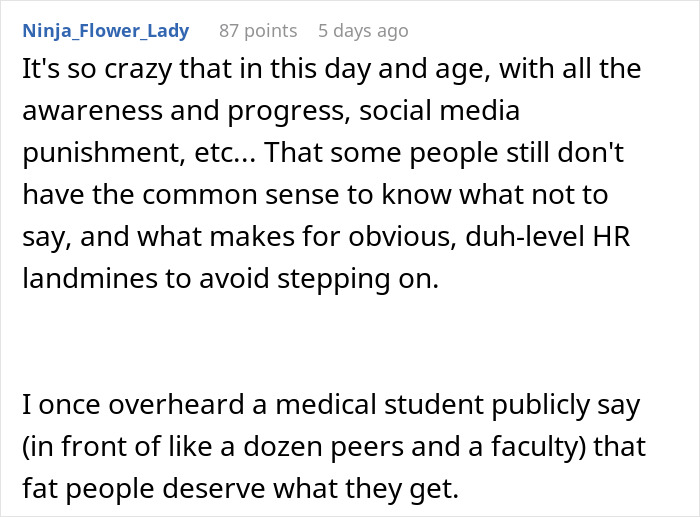Click the phrase social media in the comment
The width and height of the screenshot is (700, 517).
(x=439, y=110)
